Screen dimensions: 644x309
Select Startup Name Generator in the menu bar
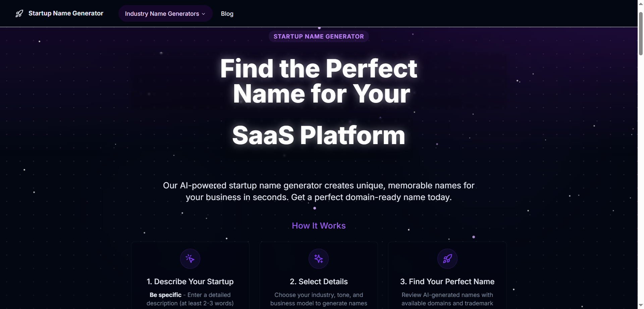[66, 13]
